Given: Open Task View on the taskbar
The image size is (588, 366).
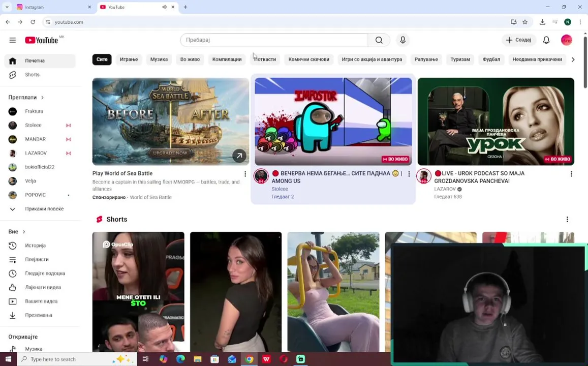Looking at the screenshot, I should coord(145,359).
